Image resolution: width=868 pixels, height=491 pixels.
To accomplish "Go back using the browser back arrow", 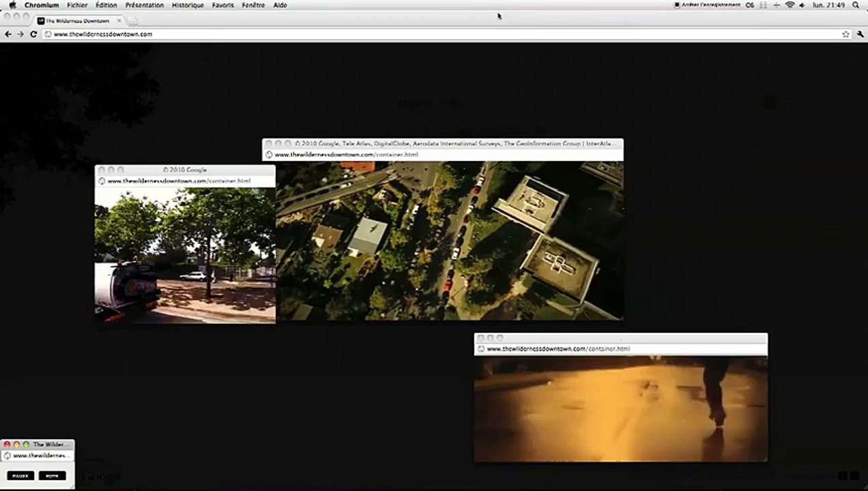I will pyautogui.click(x=8, y=34).
